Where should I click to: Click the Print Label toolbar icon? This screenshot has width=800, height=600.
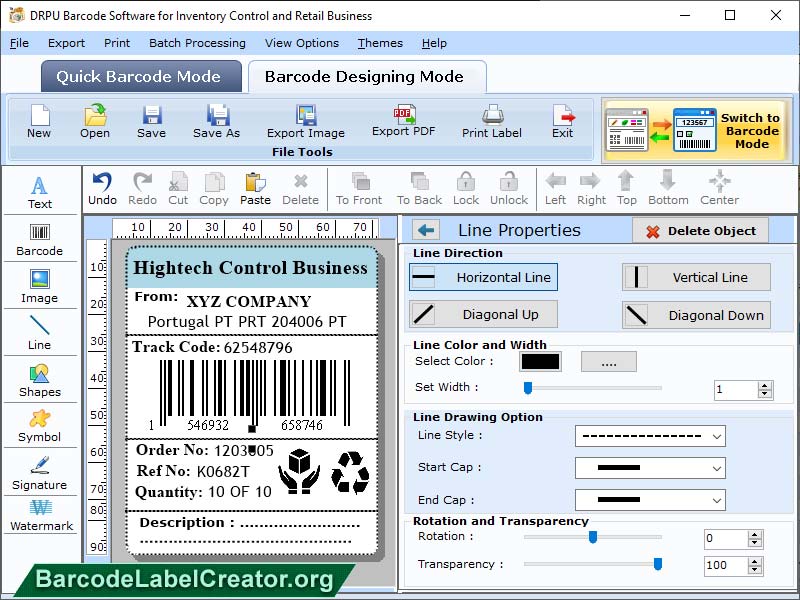coord(490,122)
